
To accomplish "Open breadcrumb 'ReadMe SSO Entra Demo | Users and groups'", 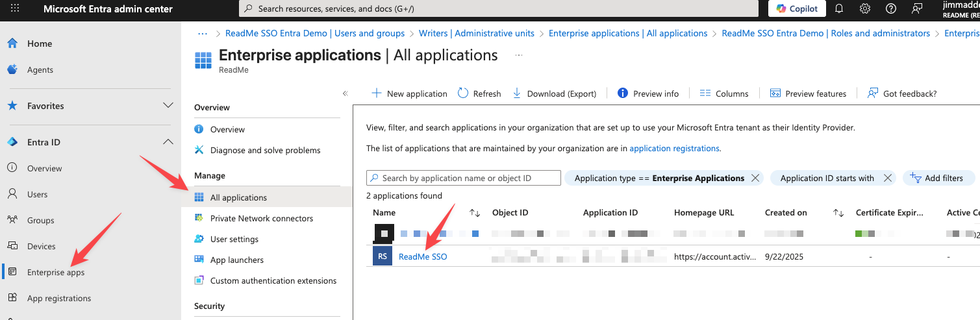I will click(x=315, y=33).
